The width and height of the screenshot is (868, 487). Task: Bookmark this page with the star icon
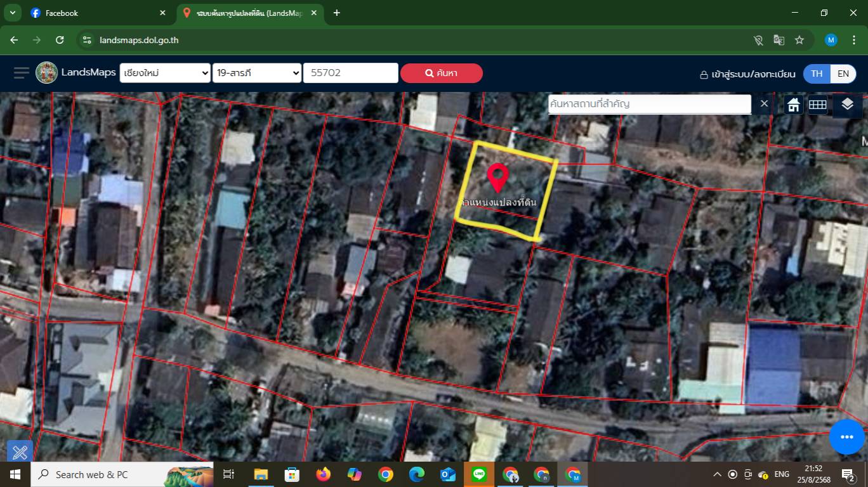coord(799,40)
